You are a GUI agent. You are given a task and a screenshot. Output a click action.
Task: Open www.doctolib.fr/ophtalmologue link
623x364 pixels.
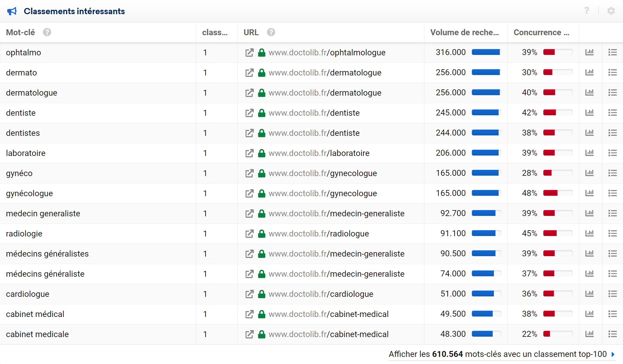click(x=327, y=53)
